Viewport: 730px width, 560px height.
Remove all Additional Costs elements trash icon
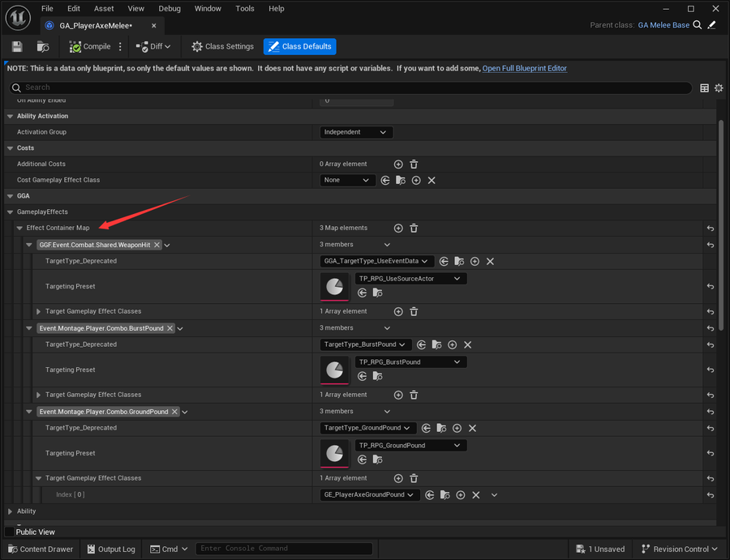[414, 165]
